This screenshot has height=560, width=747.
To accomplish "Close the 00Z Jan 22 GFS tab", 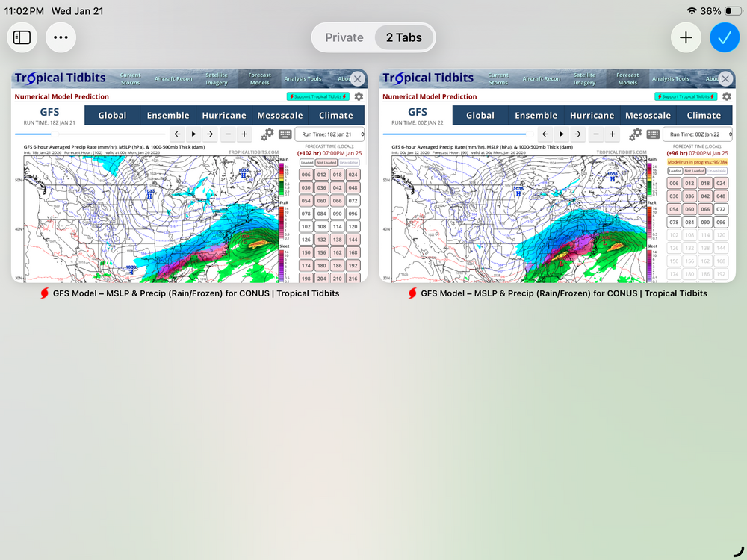I will click(x=725, y=79).
